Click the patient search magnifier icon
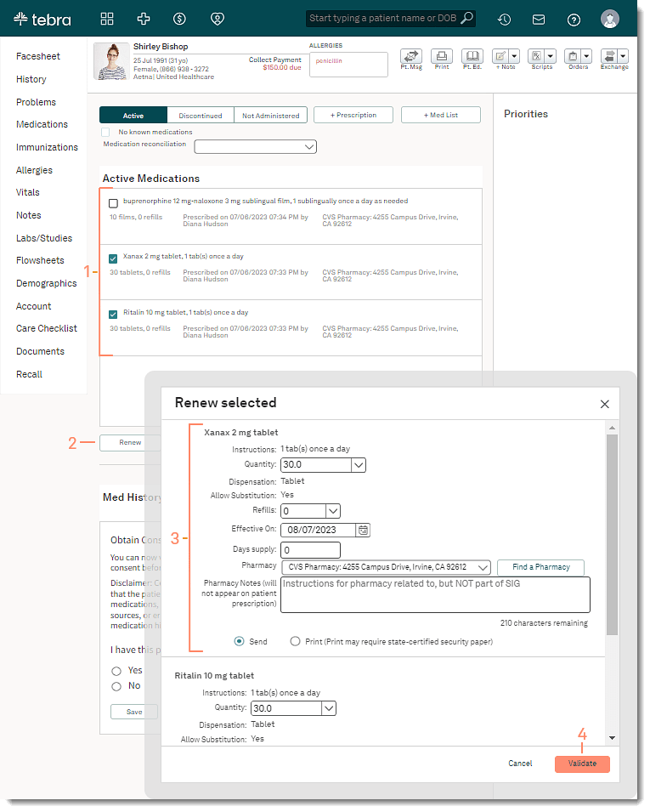 pyautogui.click(x=466, y=18)
